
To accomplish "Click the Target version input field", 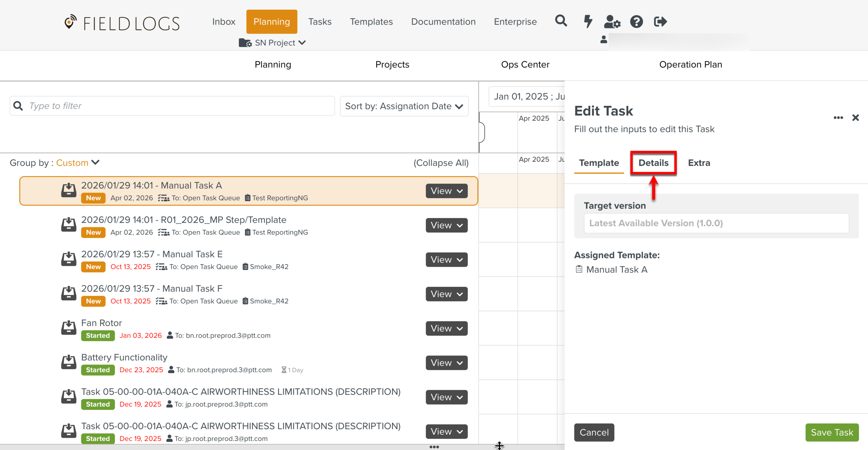I will pos(716,223).
